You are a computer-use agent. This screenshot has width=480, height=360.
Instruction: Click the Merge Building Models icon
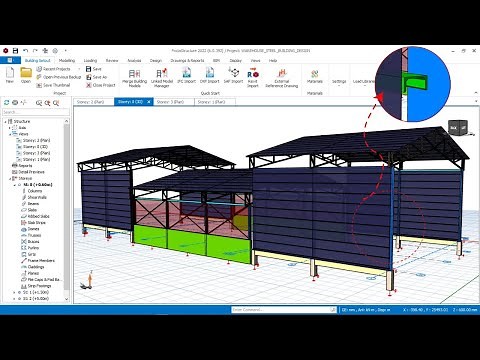(x=134, y=73)
